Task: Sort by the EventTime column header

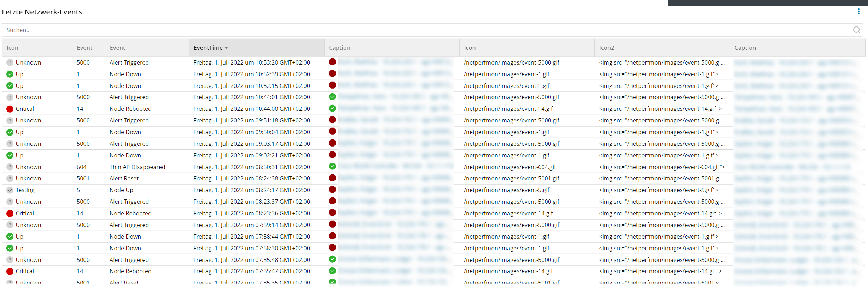Action: (256, 48)
